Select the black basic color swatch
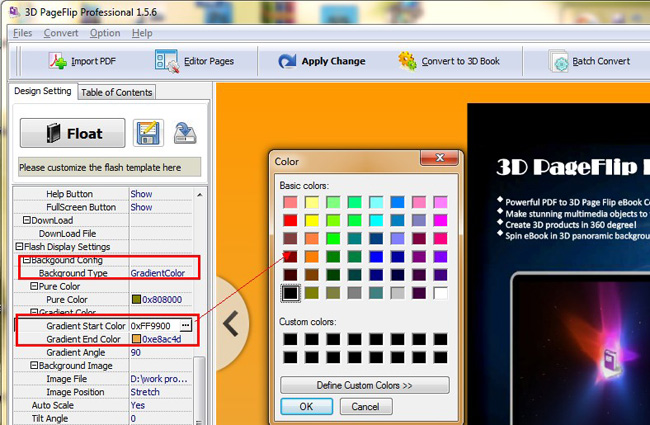 point(291,293)
